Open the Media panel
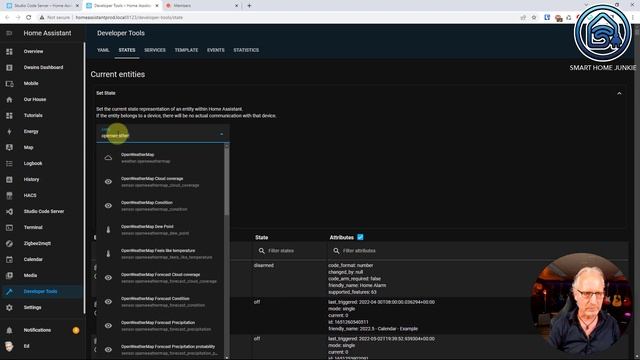Image resolution: width=640 pixels, height=360 pixels. 30,276
